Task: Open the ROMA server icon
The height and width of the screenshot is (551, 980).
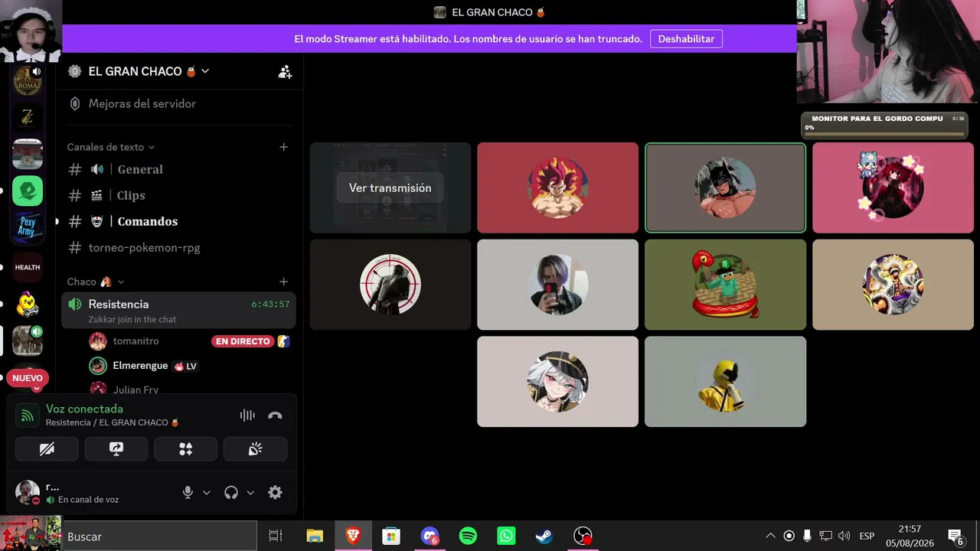Action: tap(28, 80)
